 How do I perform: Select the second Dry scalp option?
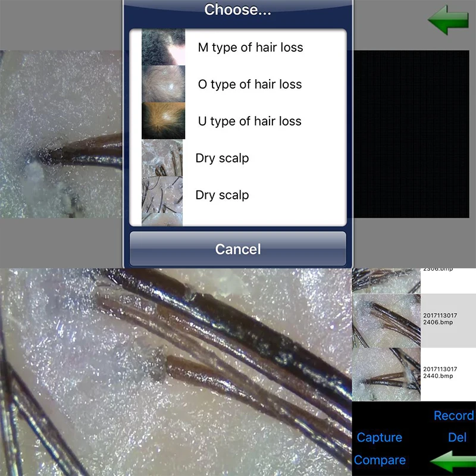coord(238,195)
